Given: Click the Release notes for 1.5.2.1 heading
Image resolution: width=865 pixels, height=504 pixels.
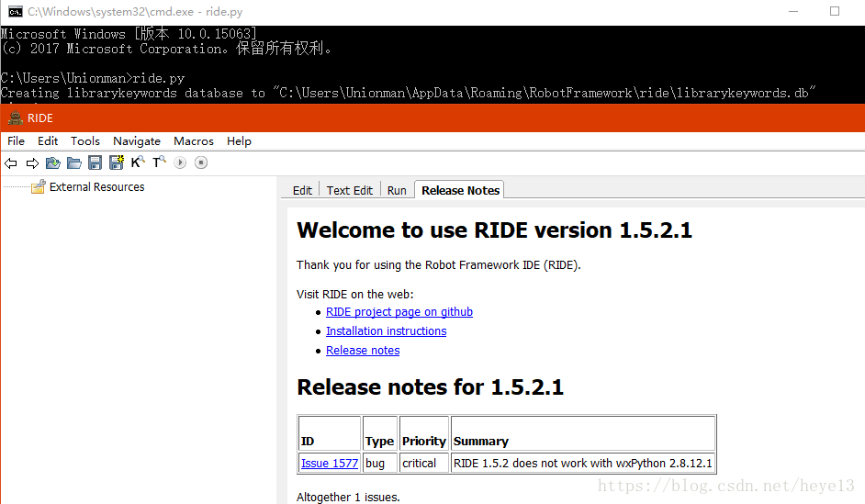Looking at the screenshot, I should 431,387.
